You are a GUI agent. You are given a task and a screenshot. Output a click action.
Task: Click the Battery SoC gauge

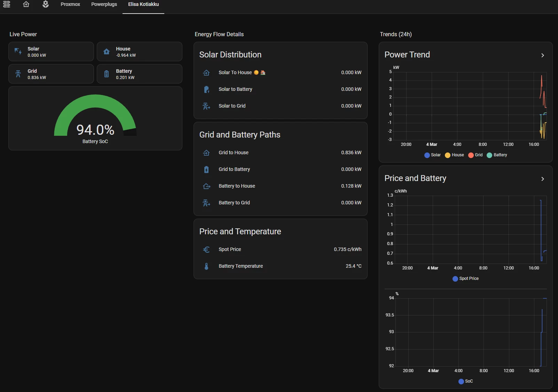coord(95,118)
